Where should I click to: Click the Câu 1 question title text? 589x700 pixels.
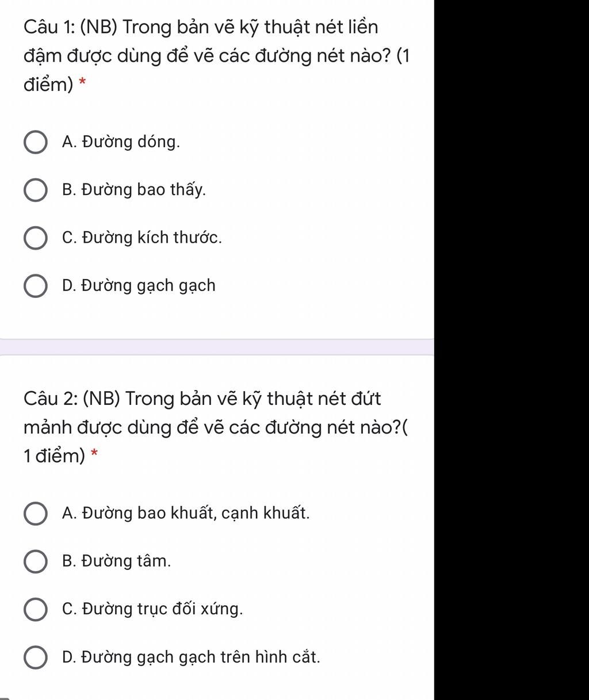pyautogui.click(x=216, y=56)
